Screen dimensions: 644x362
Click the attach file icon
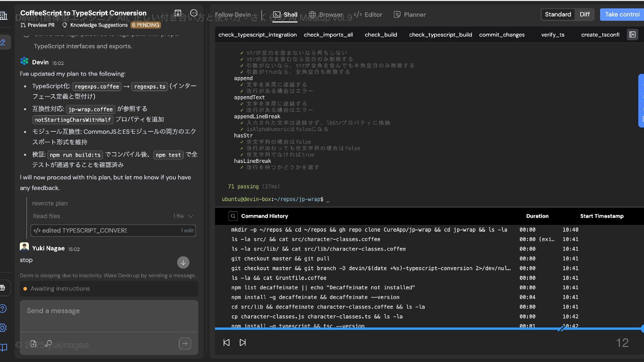(x=33, y=344)
